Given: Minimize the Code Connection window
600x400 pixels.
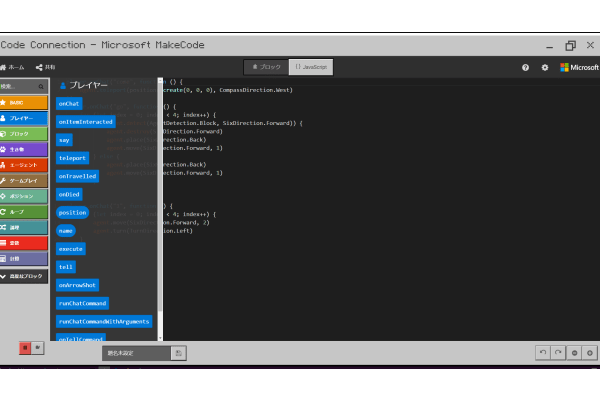Looking at the screenshot, I should [x=549, y=46].
